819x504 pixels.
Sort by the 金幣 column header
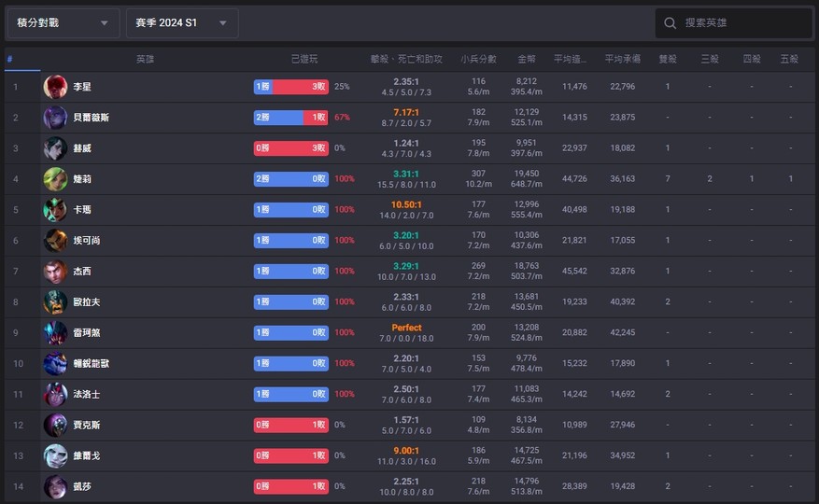click(527, 59)
